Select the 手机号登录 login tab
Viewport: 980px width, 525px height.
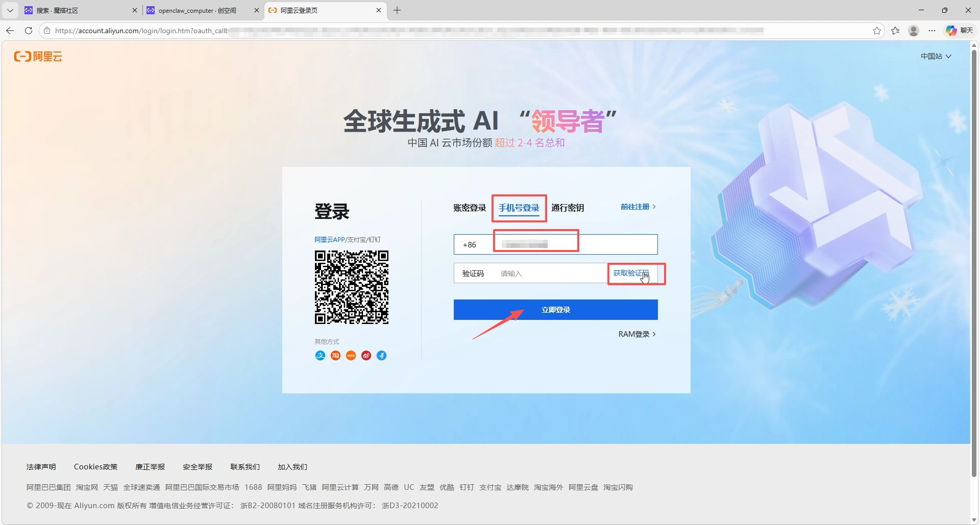(519, 208)
